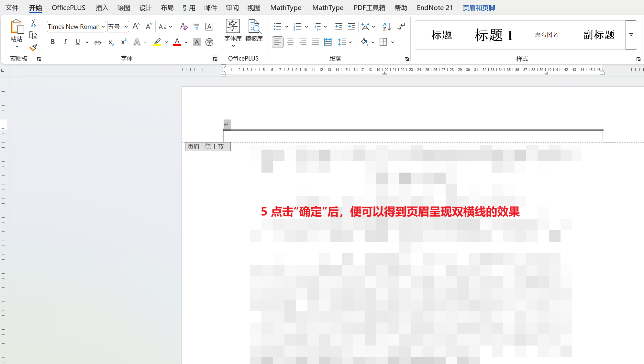This screenshot has height=364, width=644.
Task: Apply the 标题 1 heading style
Action: point(494,35)
